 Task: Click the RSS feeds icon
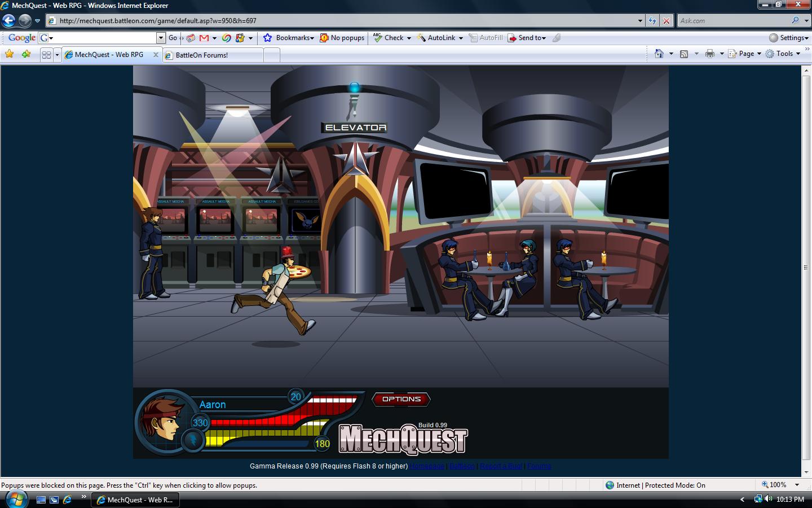pyautogui.click(x=684, y=54)
